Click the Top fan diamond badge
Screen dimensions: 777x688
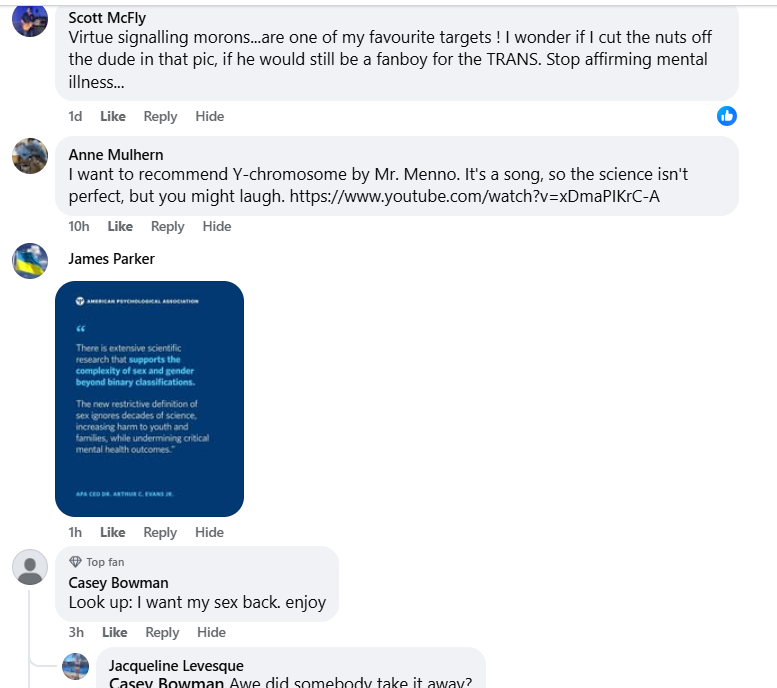pyautogui.click(x=75, y=562)
